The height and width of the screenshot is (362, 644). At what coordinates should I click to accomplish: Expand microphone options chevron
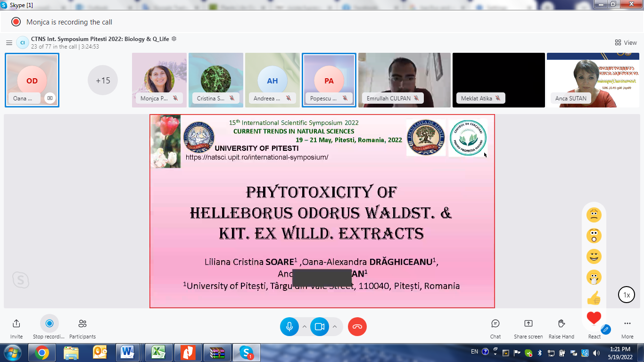[305, 327]
